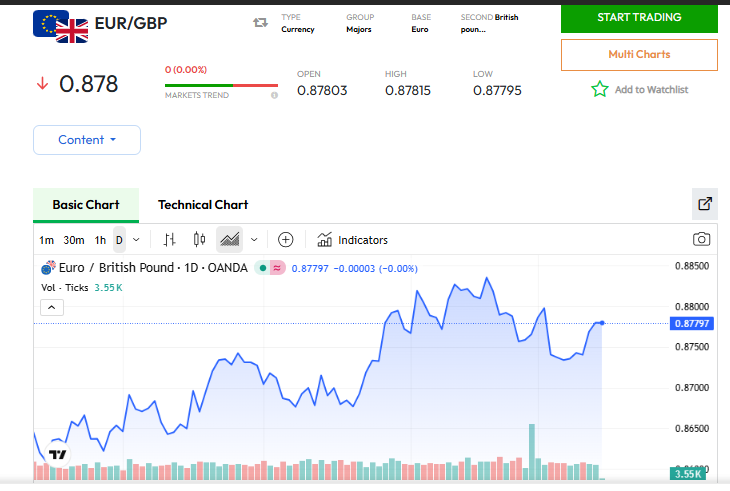Screen dimensions: 730x491
Task: Toggle Add to Watchlist star
Action: coord(600,90)
